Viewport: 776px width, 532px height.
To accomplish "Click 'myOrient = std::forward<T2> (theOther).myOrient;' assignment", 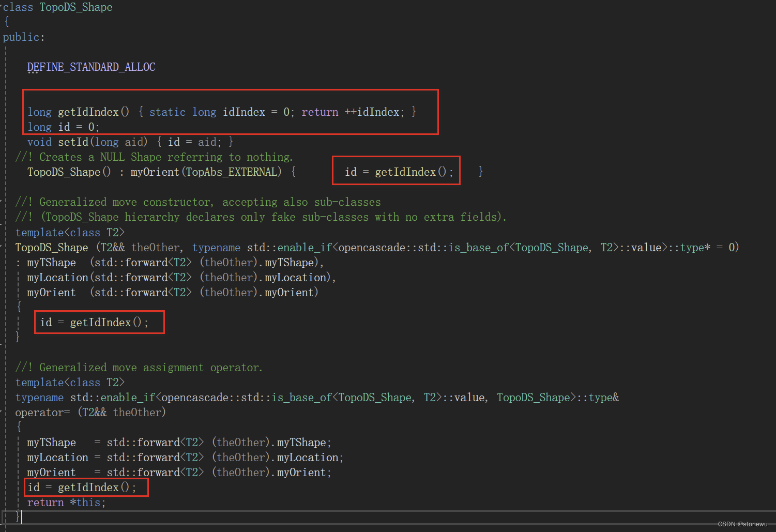I will point(179,473).
